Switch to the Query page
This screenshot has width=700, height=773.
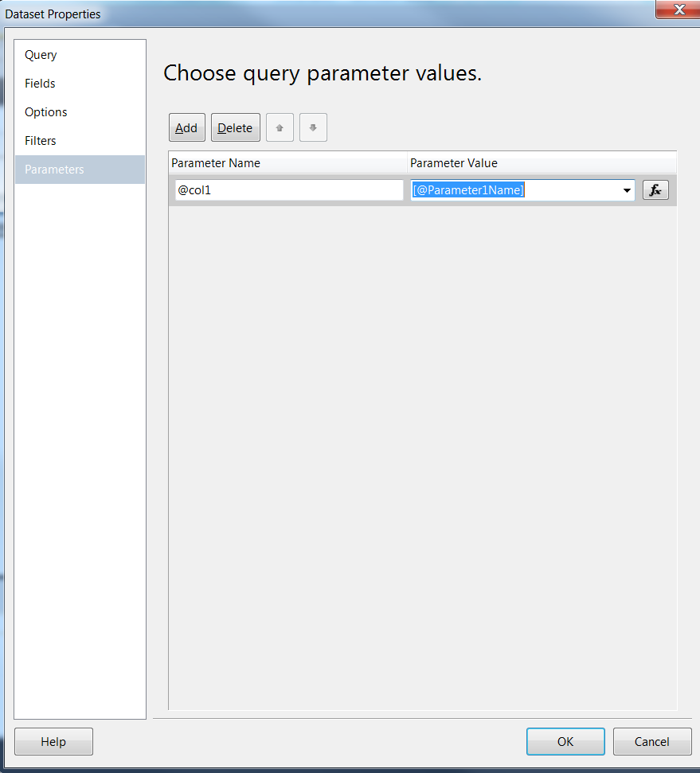(x=41, y=54)
